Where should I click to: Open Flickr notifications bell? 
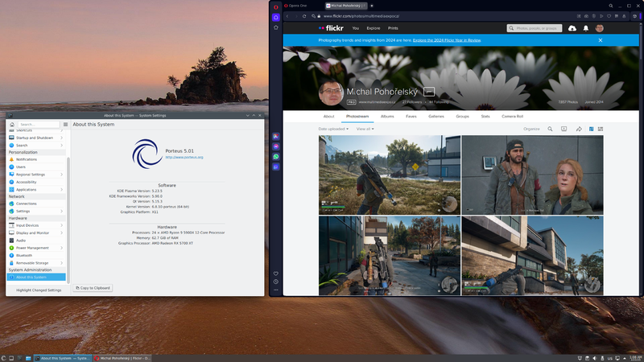pyautogui.click(x=586, y=28)
